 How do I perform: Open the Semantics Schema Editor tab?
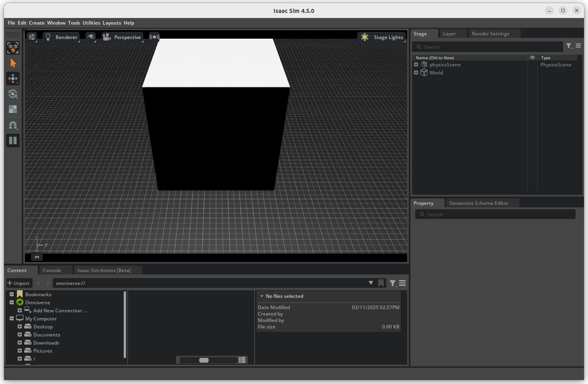[479, 203]
